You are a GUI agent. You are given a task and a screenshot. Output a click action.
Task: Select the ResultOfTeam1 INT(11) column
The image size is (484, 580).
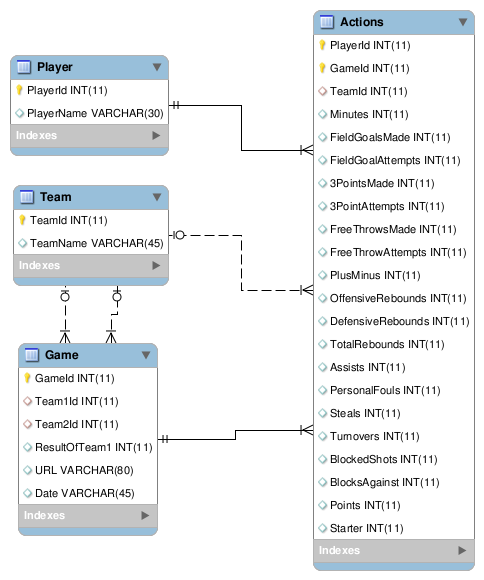(x=88, y=447)
